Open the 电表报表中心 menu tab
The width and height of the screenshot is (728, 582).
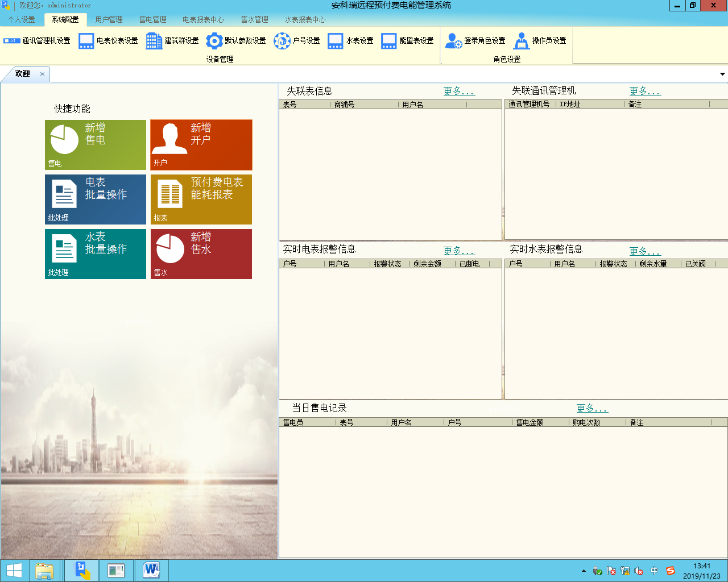coord(203,19)
